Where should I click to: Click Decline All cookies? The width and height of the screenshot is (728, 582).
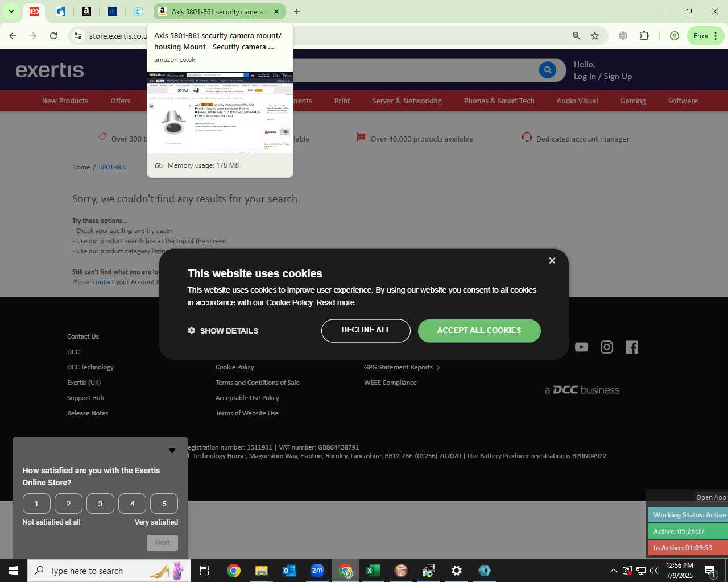tap(366, 331)
